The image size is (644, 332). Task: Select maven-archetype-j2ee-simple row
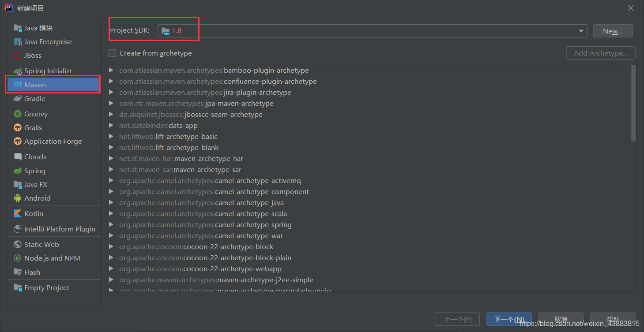369,280
